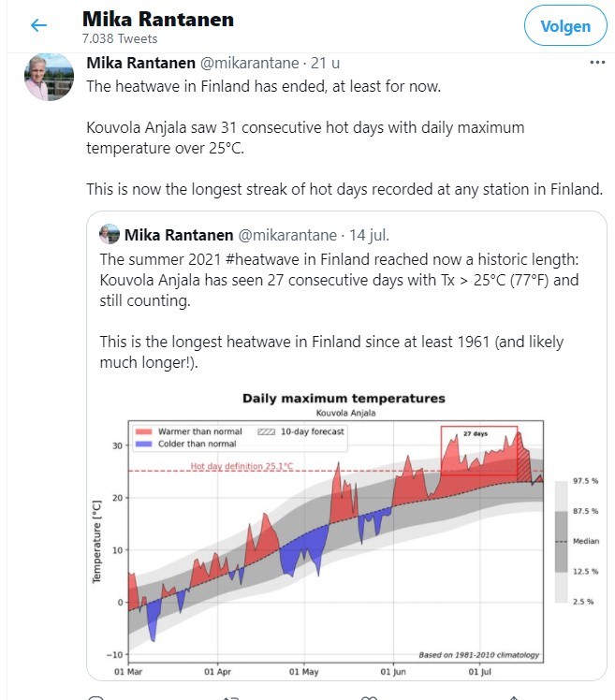Click the back arrow in the header
Screen dimensions: 615x700
[x=38, y=25]
